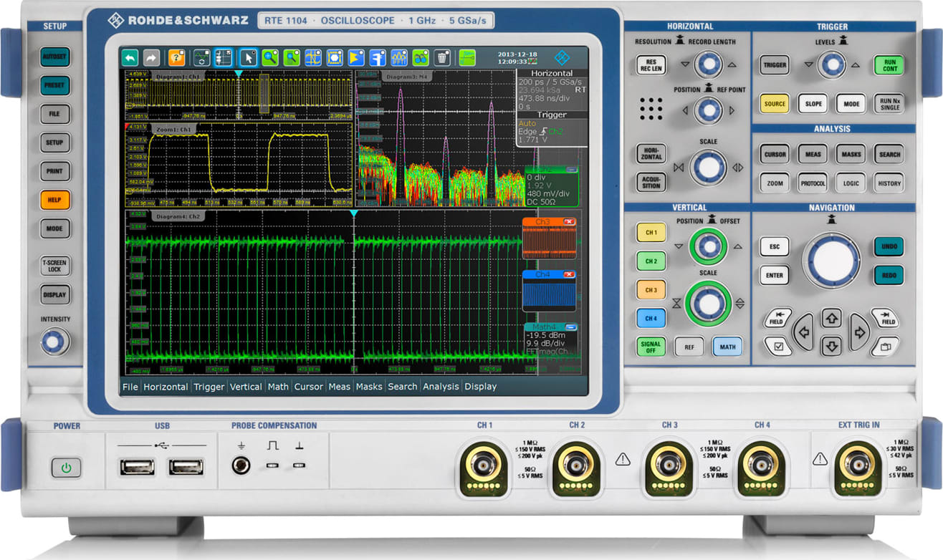Image resolution: width=943 pixels, height=560 pixels.
Task: Close the Ch3 signal thumbnail
Action: [x=570, y=222]
